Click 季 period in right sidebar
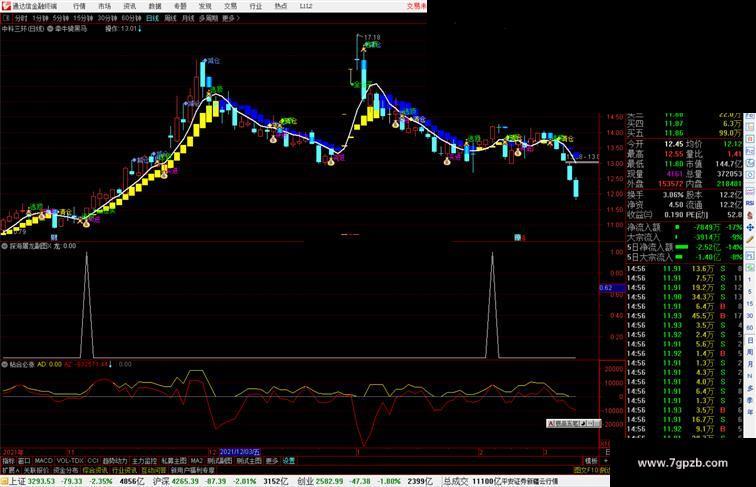Screen dimensions: 756x487 (750, 400)
